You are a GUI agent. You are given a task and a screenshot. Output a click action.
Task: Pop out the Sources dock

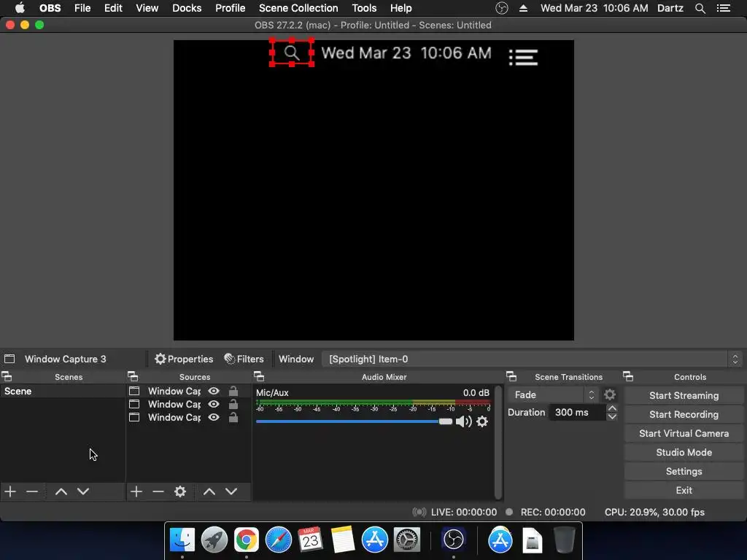pos(133,377)
